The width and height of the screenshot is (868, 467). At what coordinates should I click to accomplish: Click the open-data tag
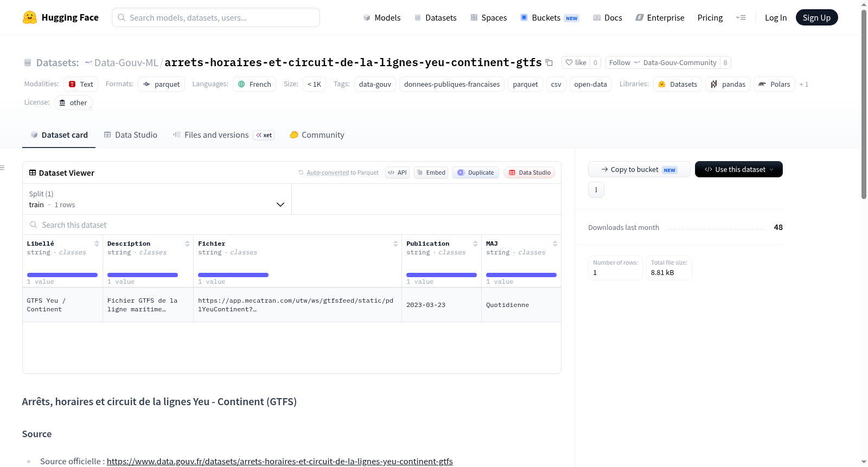coord(590,84)
